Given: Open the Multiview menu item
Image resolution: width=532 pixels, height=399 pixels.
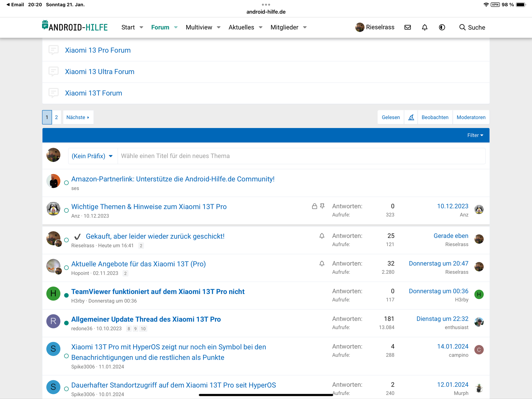Looking at the screenshot, I should click(x=199, y=27).
